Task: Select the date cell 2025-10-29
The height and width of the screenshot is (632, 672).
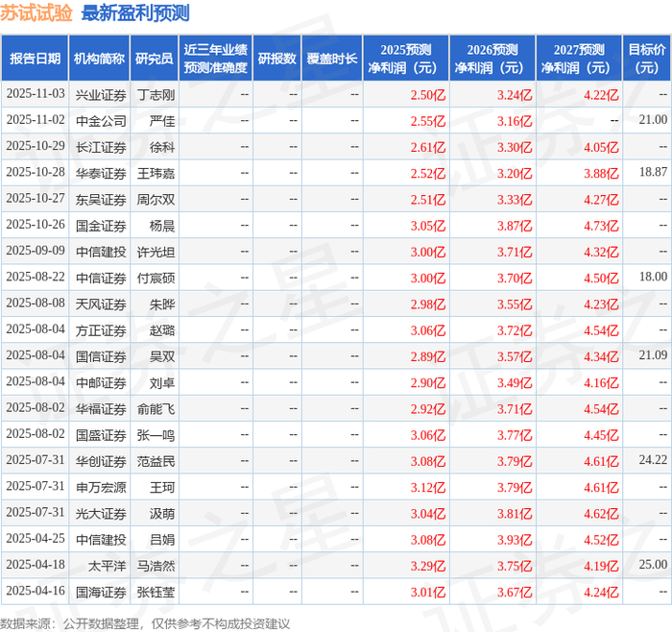Action: click(x=36, y=146)
